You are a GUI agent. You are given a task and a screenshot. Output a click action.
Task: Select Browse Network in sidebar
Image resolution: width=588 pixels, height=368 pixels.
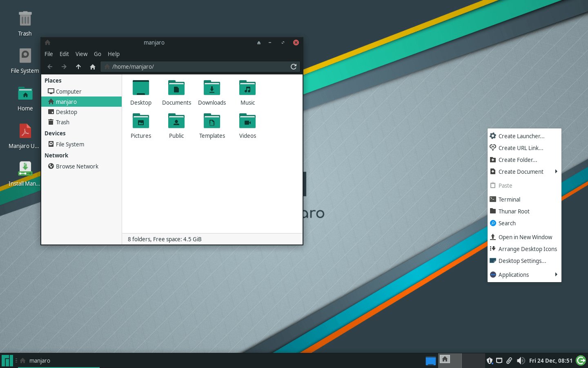pos(82,166)
